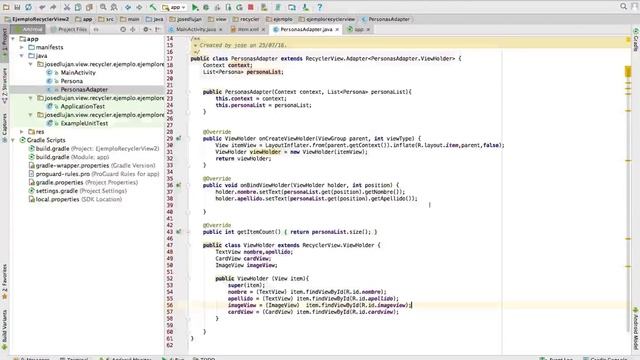The image size is (640, 360).
Task: Click override gutter icon beside getItemCount
Action: 178,231
